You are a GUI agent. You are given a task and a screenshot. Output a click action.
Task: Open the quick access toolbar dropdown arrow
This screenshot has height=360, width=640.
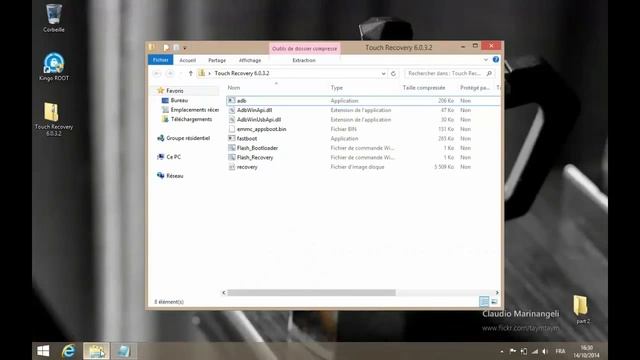(185, 48)
